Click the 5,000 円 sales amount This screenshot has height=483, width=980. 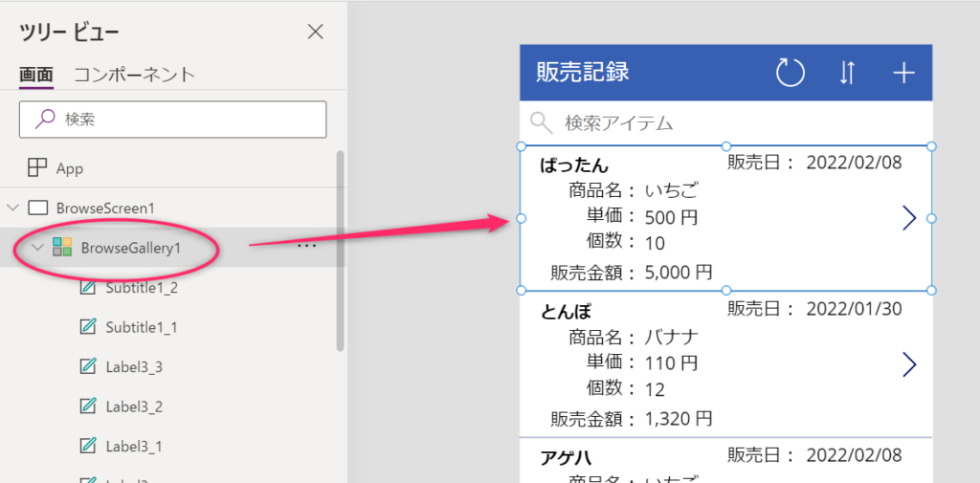click(679, 273)
